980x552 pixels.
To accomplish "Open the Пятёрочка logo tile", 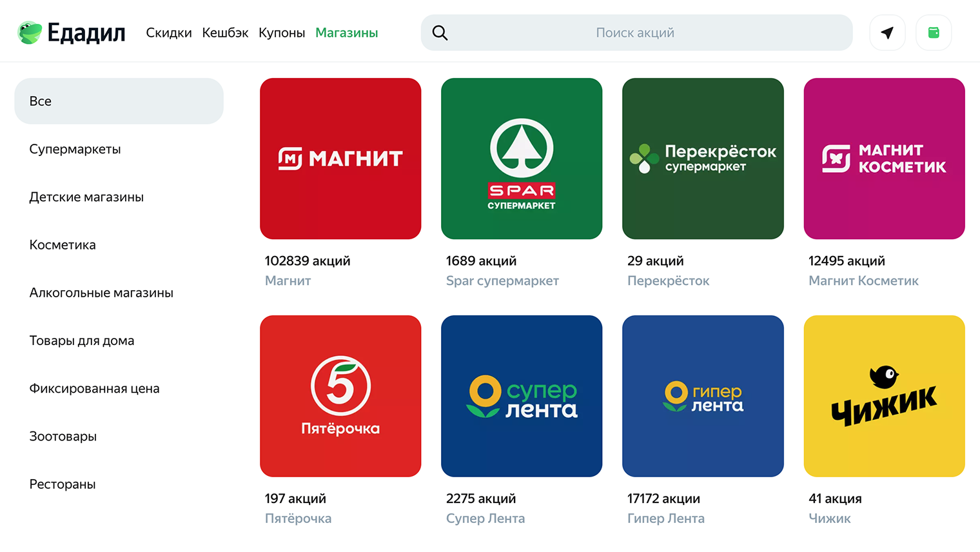I will (x=340, y=396).
